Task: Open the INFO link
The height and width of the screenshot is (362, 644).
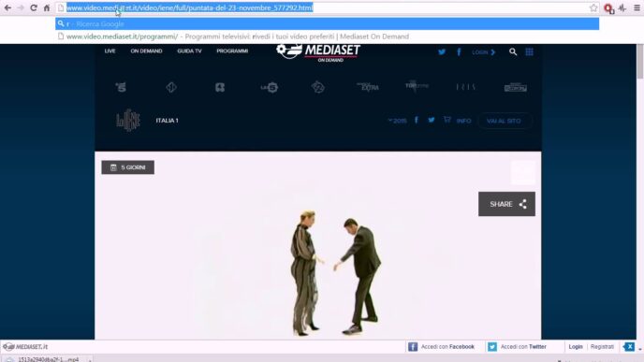Action: tap(463, 121)
